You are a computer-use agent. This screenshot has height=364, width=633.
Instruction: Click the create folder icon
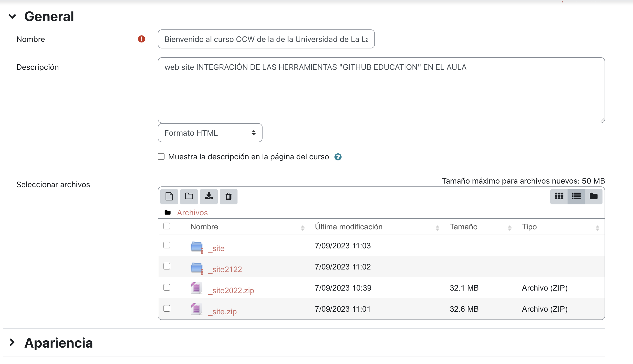click(x=189, y=196)
